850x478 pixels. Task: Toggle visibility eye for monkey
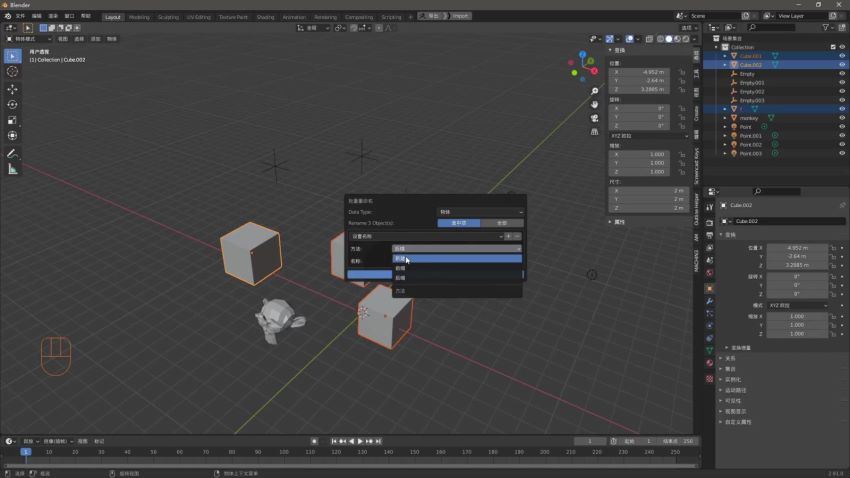point(842,118)
